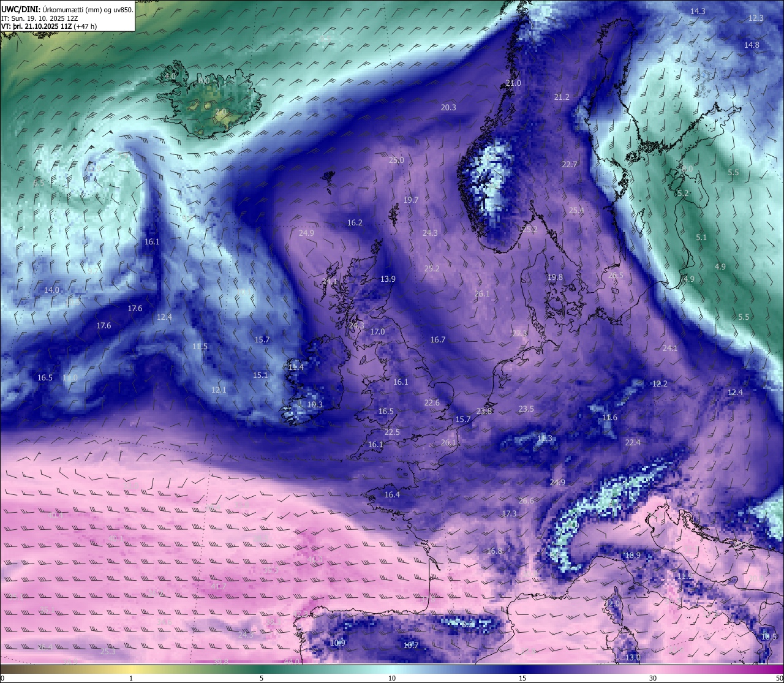Click the 13.9 value near Scotland
Screen dimensions: 784x683
pos(388,279)
